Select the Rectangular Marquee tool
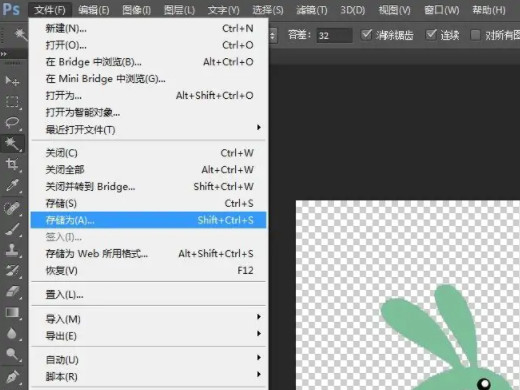Image resolution: width=520 pixels, height=390 pixels. coord(12,102)
